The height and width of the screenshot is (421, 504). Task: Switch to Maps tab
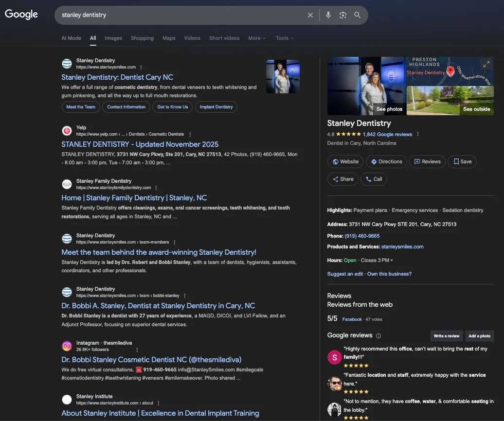pos(169,38)
